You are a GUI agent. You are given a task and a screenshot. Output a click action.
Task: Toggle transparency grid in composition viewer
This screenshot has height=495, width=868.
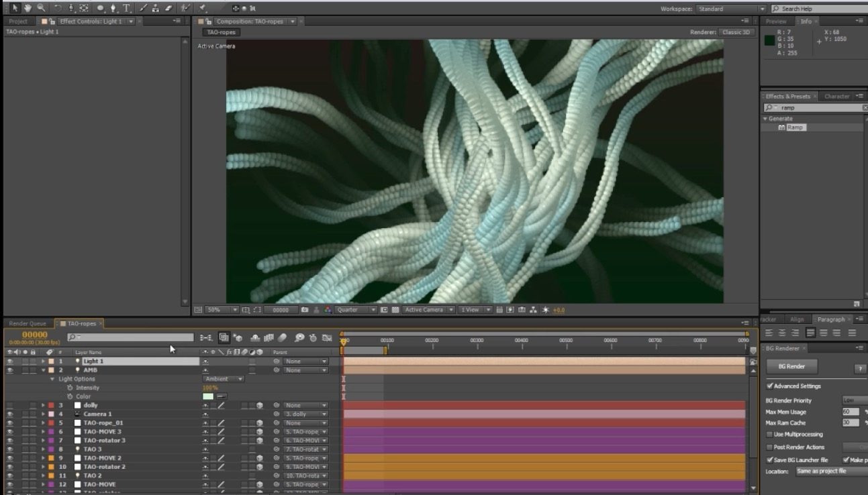coord(395,310)
